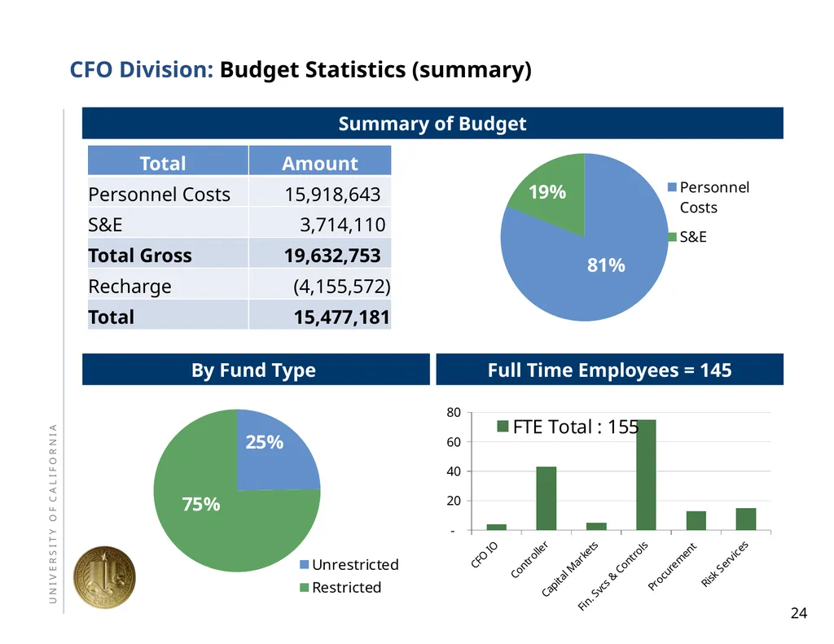Image resolution: width=834 pixels, height=644 pixels.
Task: Click the Summary of Budget header
Action: click(x=432, y=124)
